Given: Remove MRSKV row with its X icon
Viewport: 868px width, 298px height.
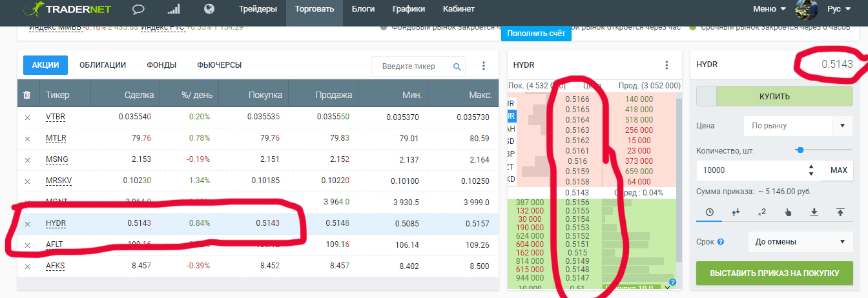Looking at the screenshot, I should pos(27,181).
